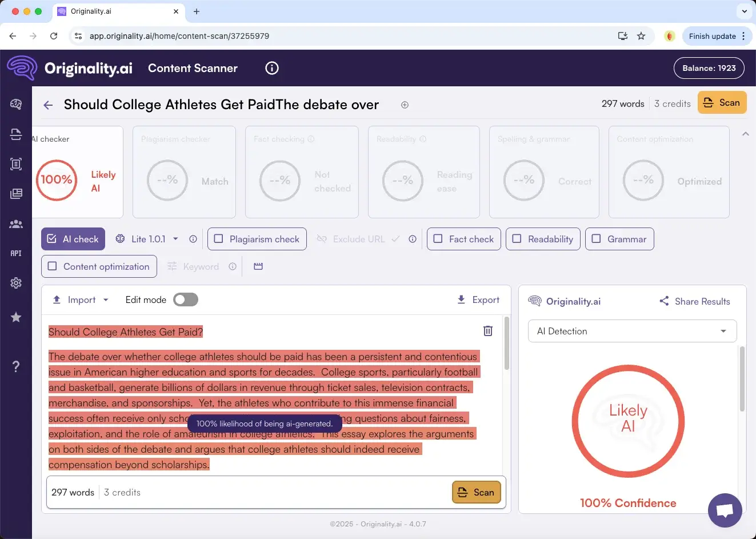756x539 pixels.
Task: Select the Plagiarism checker result card
Action: 184,172
